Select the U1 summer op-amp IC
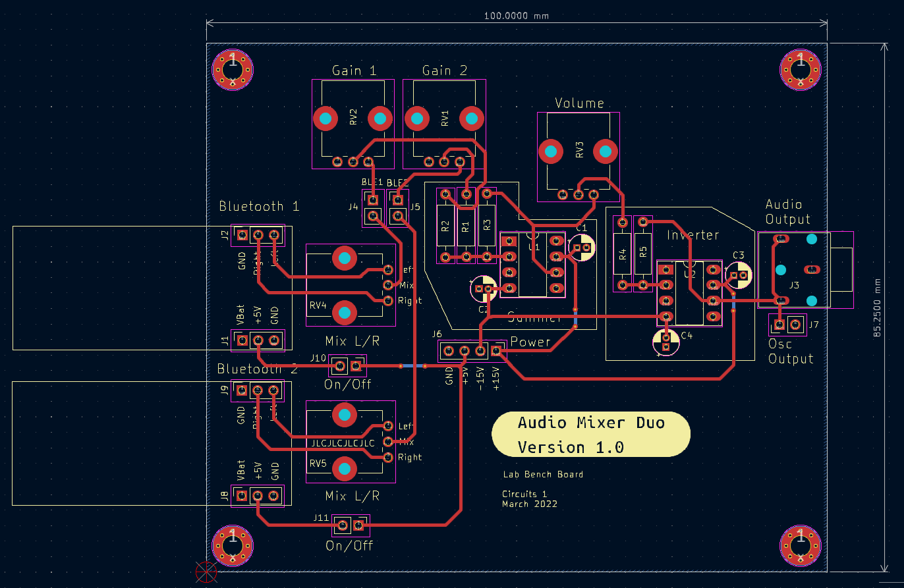 pyautogui.click(x=532, y=265)
